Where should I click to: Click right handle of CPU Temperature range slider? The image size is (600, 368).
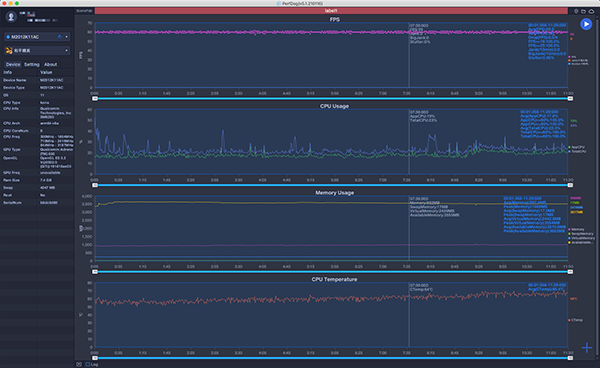click(x=570, y=358)
